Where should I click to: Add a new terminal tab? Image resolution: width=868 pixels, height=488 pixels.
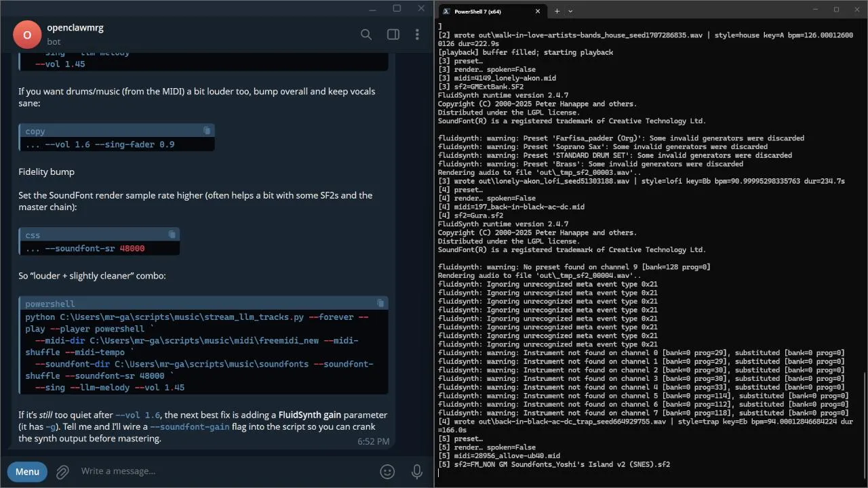[x=557, y=11]
